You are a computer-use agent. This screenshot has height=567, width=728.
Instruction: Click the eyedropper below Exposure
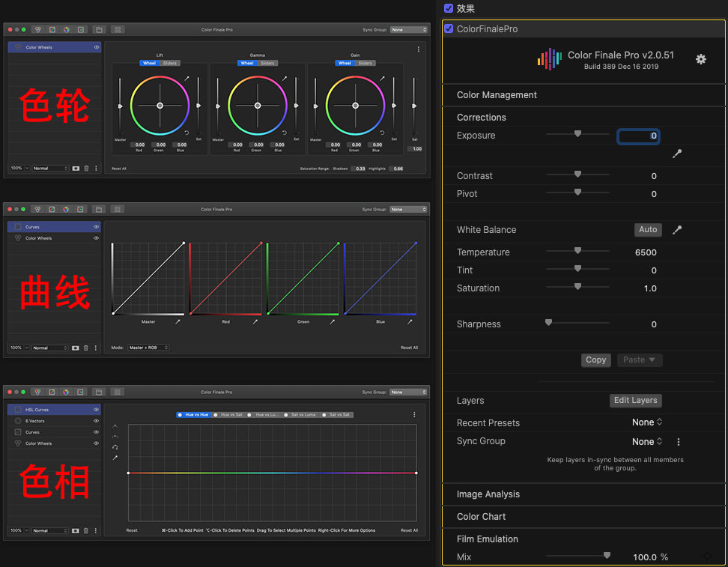point(677,154)
